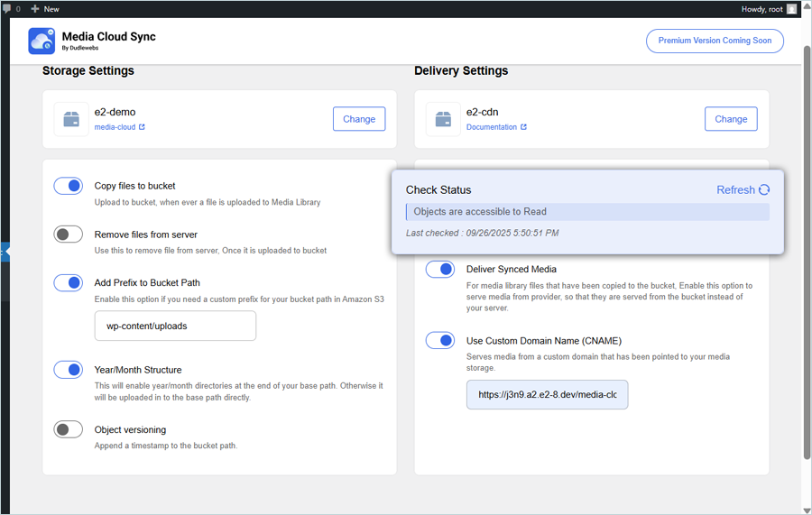Click the external link icon beside media-cloud
This screenshot has width=812, height=515.
pos(142,127)
